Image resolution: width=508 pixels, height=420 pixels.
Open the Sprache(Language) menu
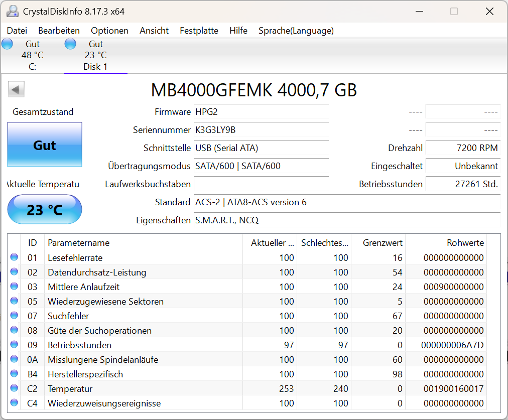[296, 31]
